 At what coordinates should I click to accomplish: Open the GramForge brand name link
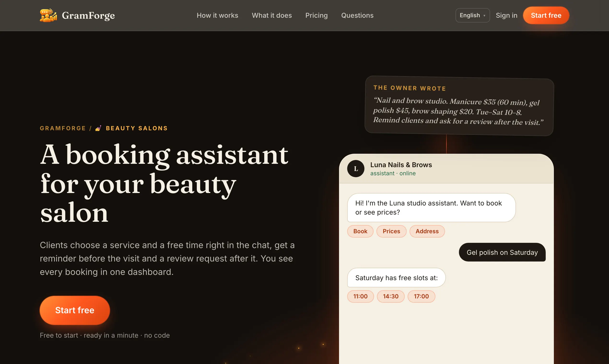click(x=88, y=16)
